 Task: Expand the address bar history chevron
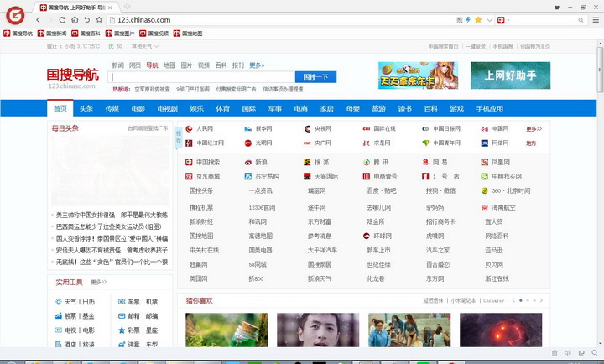click(490, 20)
